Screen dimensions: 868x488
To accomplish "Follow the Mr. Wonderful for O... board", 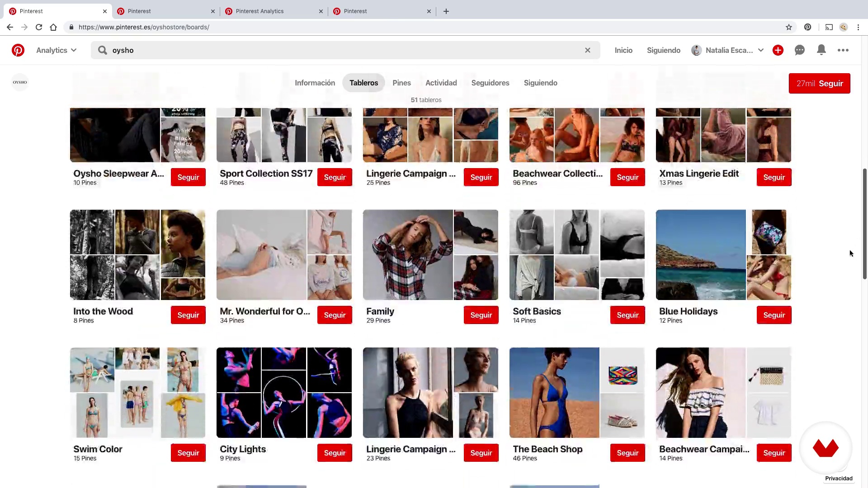I will (335, 315).
